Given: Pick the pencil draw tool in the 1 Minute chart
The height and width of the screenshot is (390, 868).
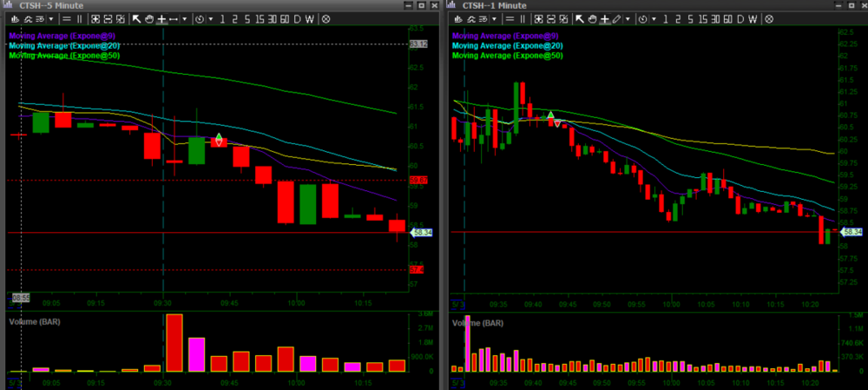Looking at the screenshot, I should point(615,18).
